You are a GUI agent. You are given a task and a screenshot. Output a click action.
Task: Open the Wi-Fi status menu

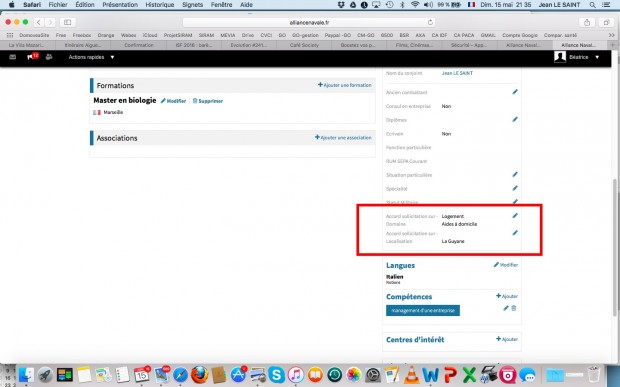(415, 5)
